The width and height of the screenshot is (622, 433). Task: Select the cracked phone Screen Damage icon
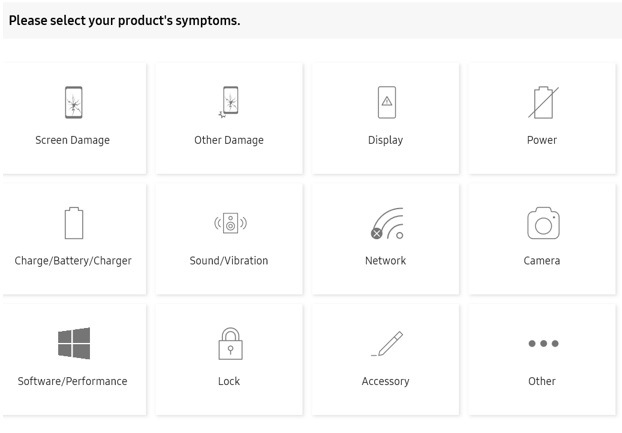(74, 102)
